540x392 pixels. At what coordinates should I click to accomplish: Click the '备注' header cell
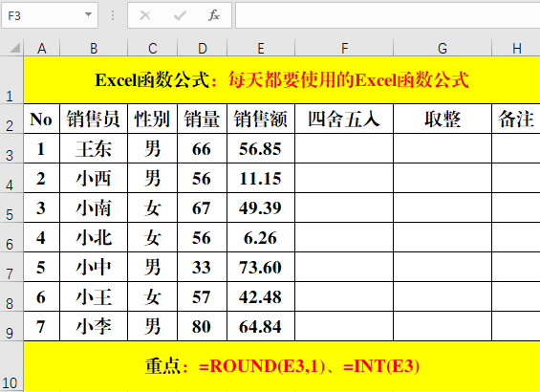516,119
